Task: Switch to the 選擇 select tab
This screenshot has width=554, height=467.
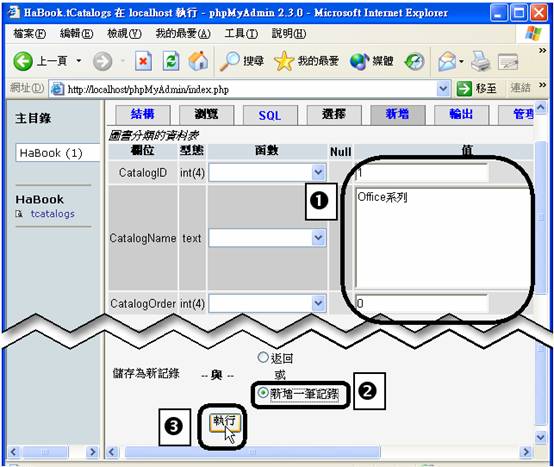Action: click(334, 115)
